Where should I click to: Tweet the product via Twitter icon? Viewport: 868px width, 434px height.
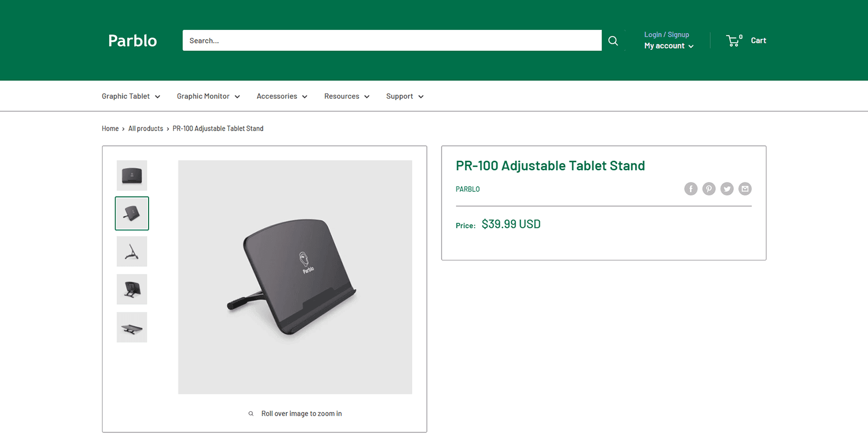[x=727, y=189]
